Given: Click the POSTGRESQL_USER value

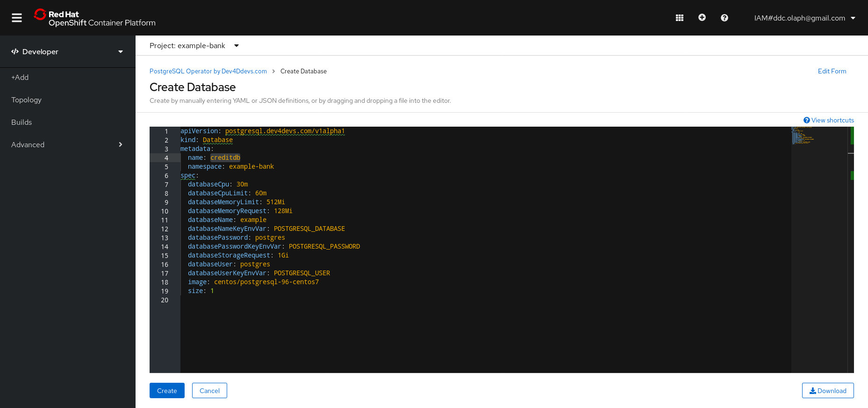Looking at the screenshot, I should pyautogui.click(x=302, y=273).
